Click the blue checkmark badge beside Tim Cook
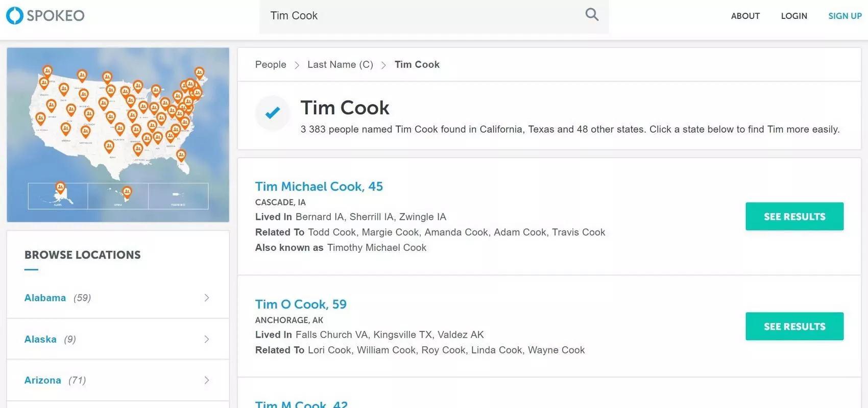Image resolution: width=868 pixels, height=408 pixels. tap(273, 113)
